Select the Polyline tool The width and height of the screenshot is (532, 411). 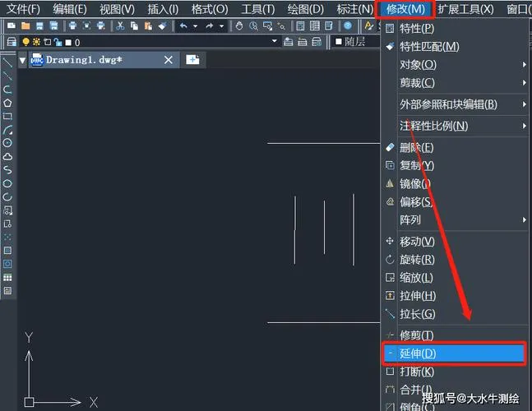click(7, 89)
